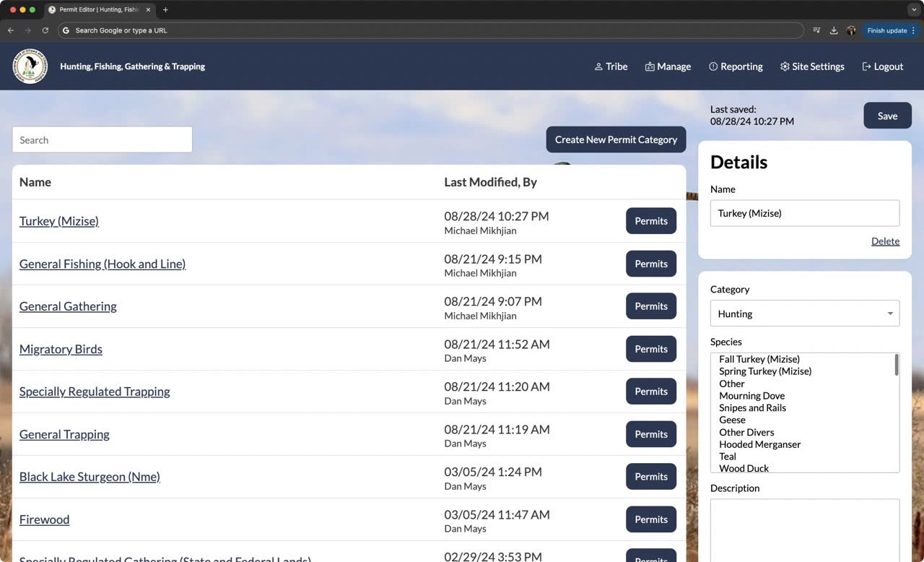This screenshot has width=924, height=562.
Task: Click the Finish update button
Action: [891, 30]
